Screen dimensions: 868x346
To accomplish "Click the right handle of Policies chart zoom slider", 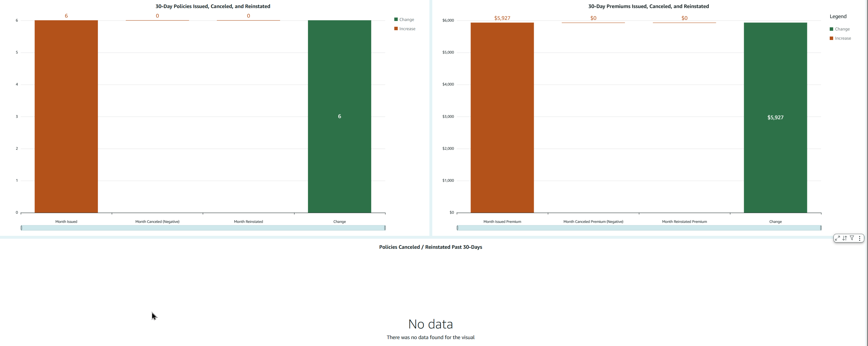I will (x=385, y=228).
